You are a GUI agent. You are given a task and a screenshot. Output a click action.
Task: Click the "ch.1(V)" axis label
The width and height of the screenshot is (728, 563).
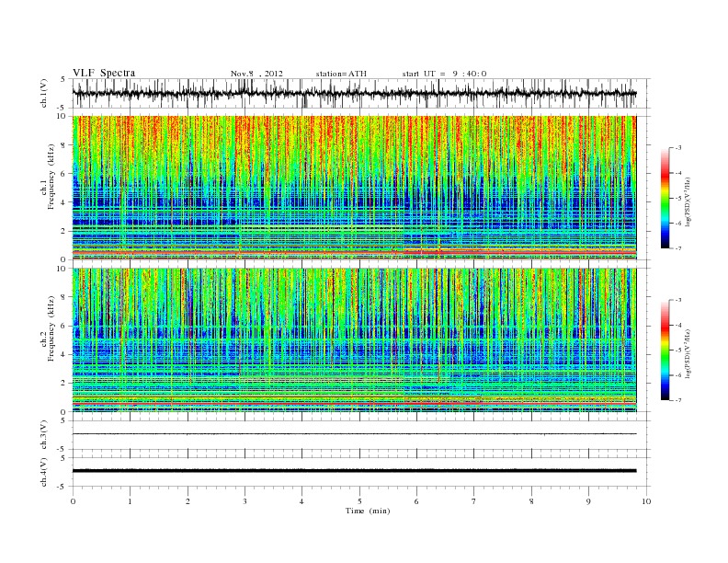pos(44,93)
